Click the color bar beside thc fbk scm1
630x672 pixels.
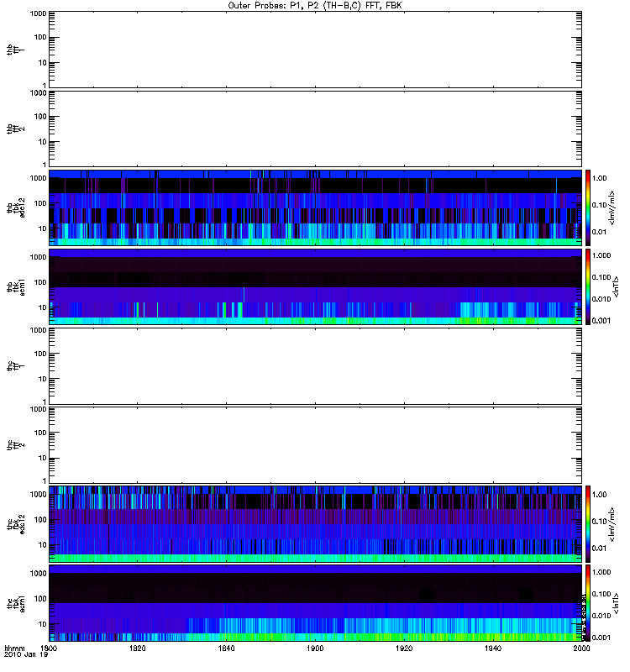tap(588, 603)
